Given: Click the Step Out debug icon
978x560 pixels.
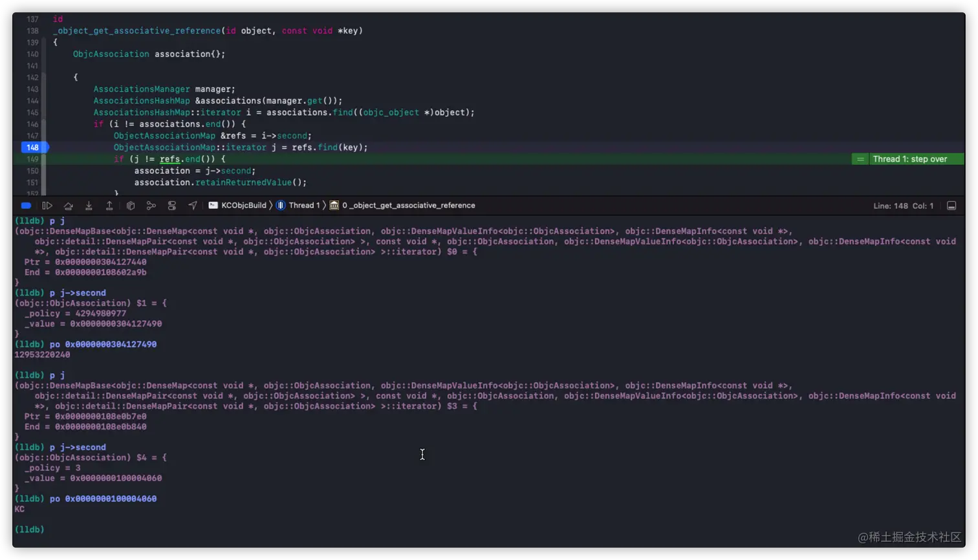Looking at the screenshot, I should [109, 206].
